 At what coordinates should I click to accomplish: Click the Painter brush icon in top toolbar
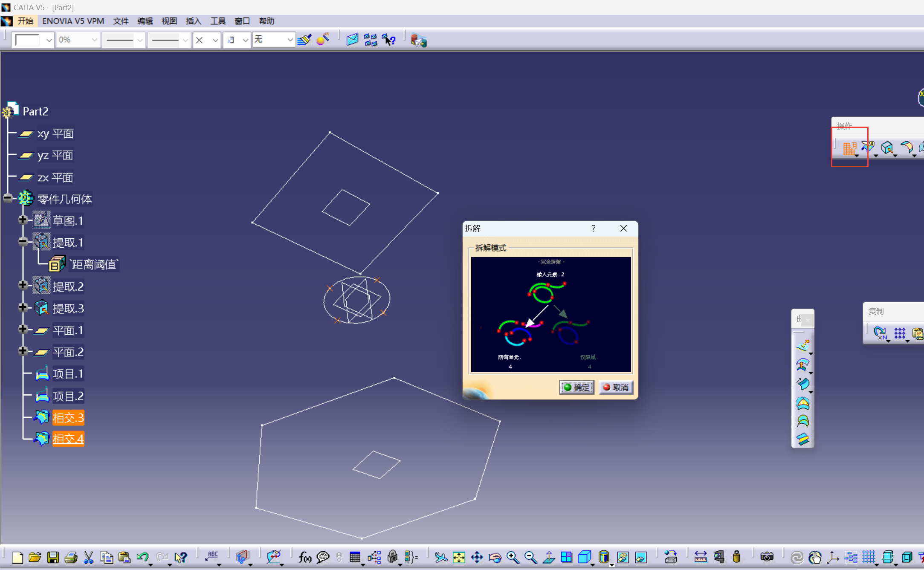[x=304, y=40]
